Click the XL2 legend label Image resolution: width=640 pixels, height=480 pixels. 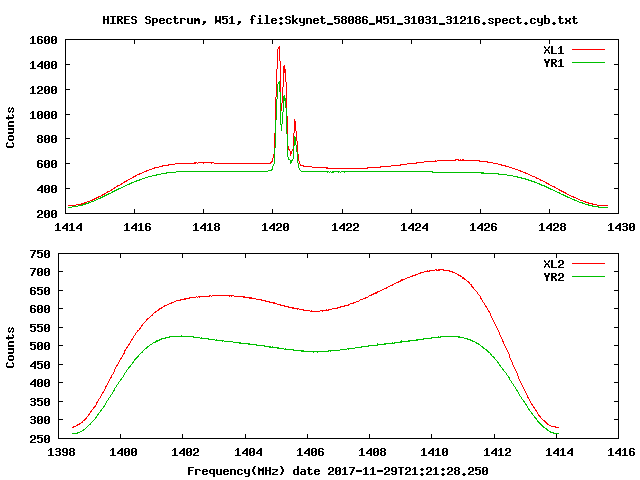[x=553, y=264]
